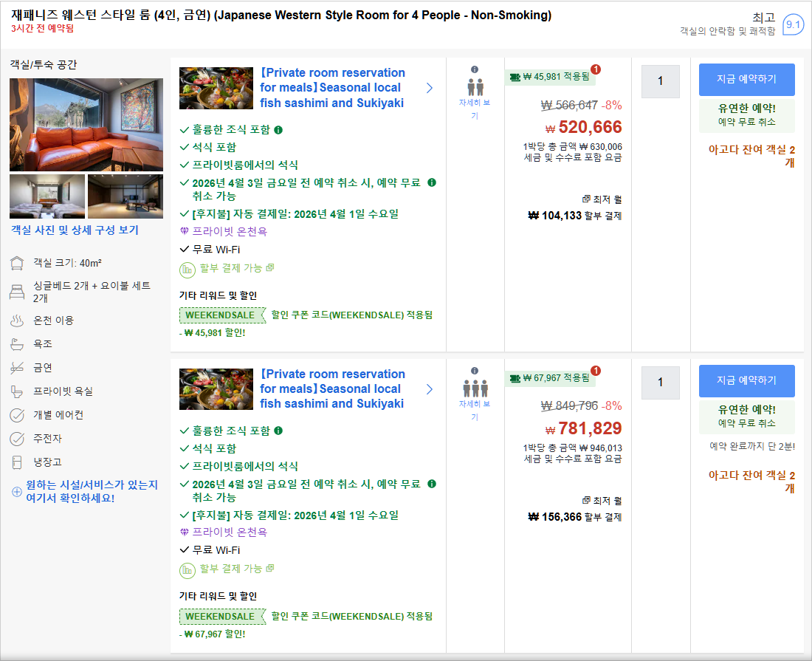Screen dimensions: 812x661
Task: Click the info icon above the three-guest occupancy
Action: [475, 371]
